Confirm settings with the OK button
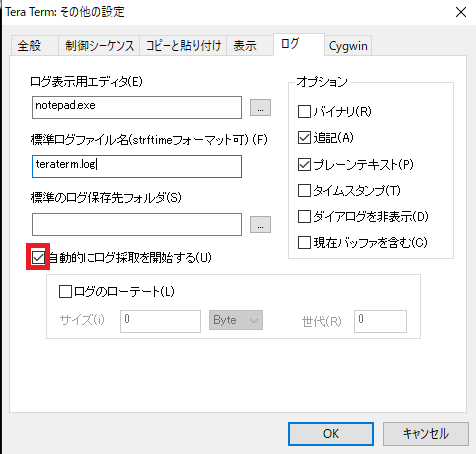 [x=331, y=434]
